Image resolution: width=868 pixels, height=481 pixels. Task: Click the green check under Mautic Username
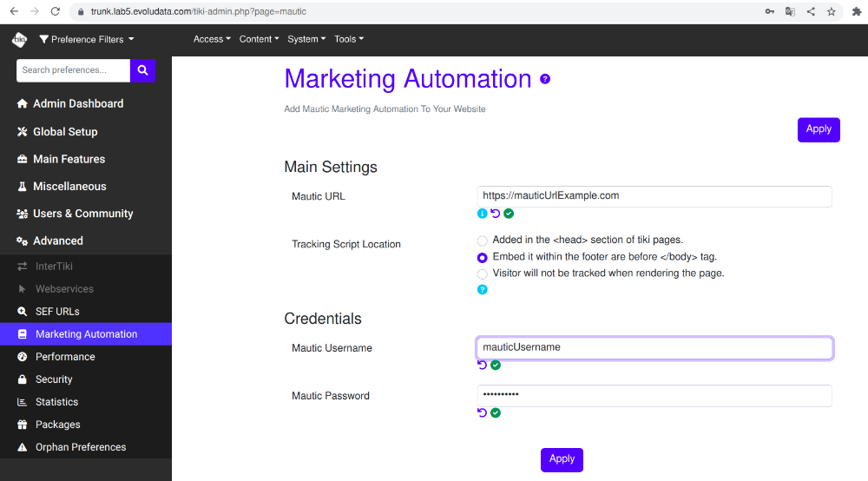pyautogui.click(x=496, y=366)
